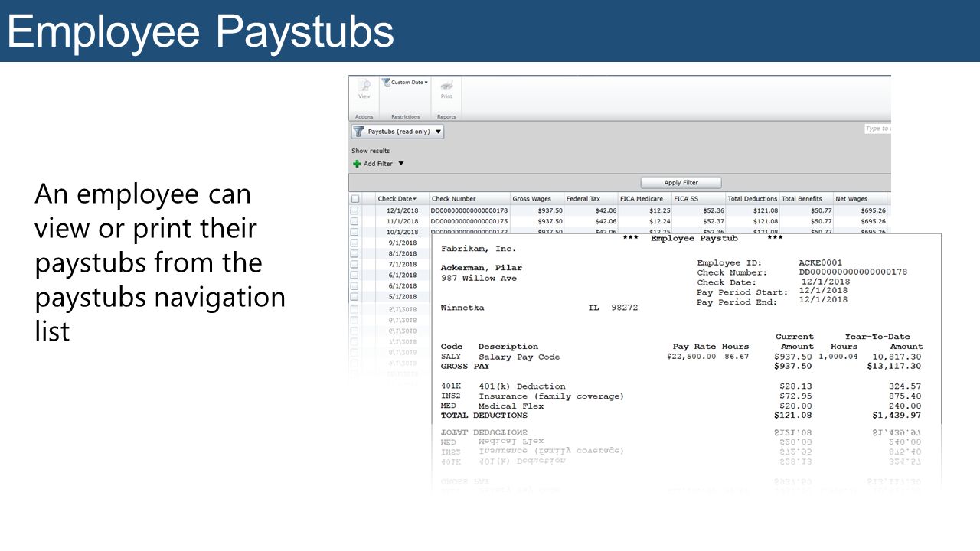This screenshot has height=551, width=980.
Task: Click the Total Deductions column header
Action: point(752,199)
